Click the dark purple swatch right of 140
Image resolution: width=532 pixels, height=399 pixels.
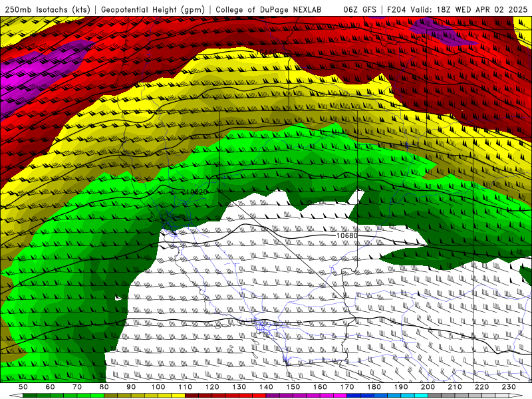click(273, 396)
